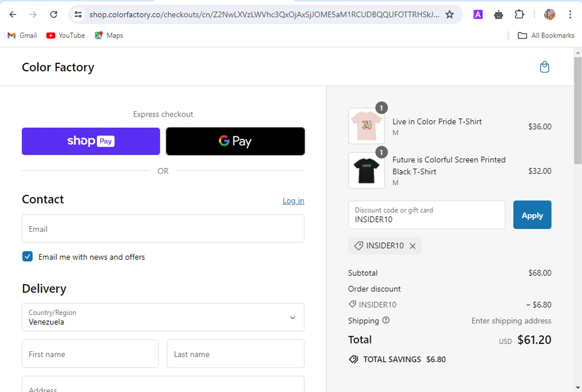Click the $32.00 price
The height and width of the screenshot is (392, 582).
pos(540,171)
